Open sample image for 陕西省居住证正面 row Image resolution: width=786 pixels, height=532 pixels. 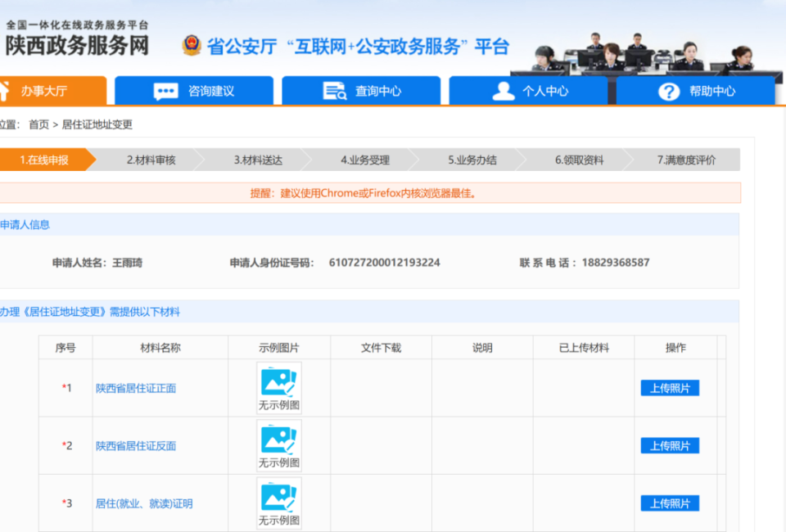279,388
